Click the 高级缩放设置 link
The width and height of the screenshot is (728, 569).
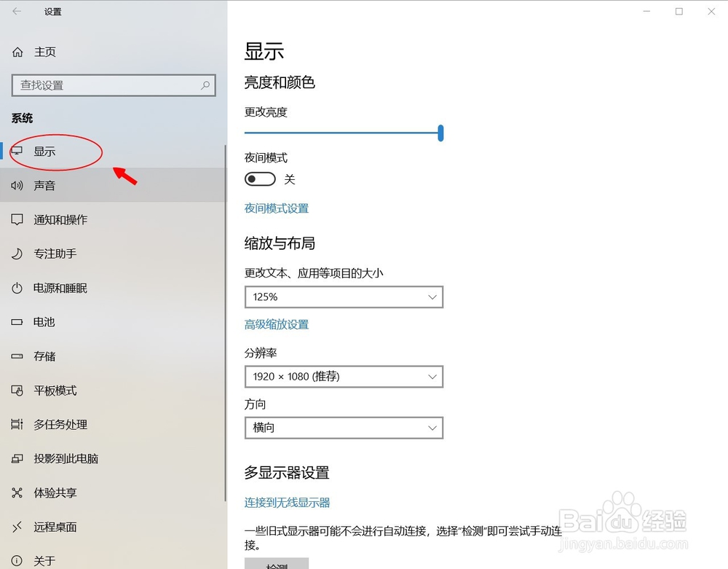277,324
